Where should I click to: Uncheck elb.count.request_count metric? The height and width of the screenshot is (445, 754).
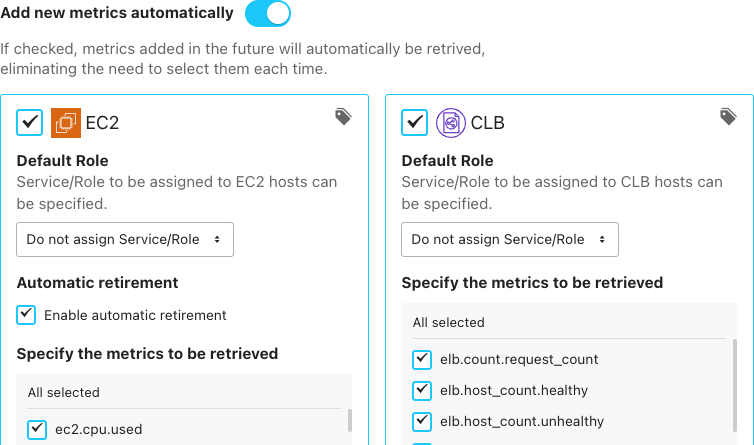pyautogui.click(x=422, y=359)
